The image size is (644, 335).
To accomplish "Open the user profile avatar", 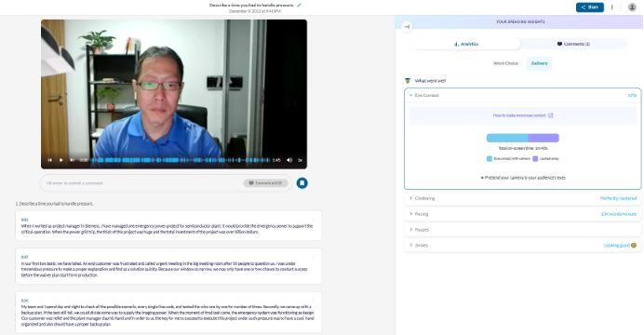I will tap(632, 7).
